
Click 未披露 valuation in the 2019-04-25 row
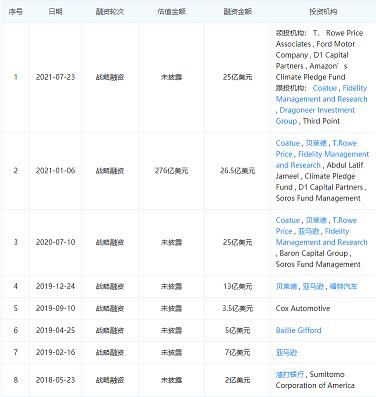171,330
